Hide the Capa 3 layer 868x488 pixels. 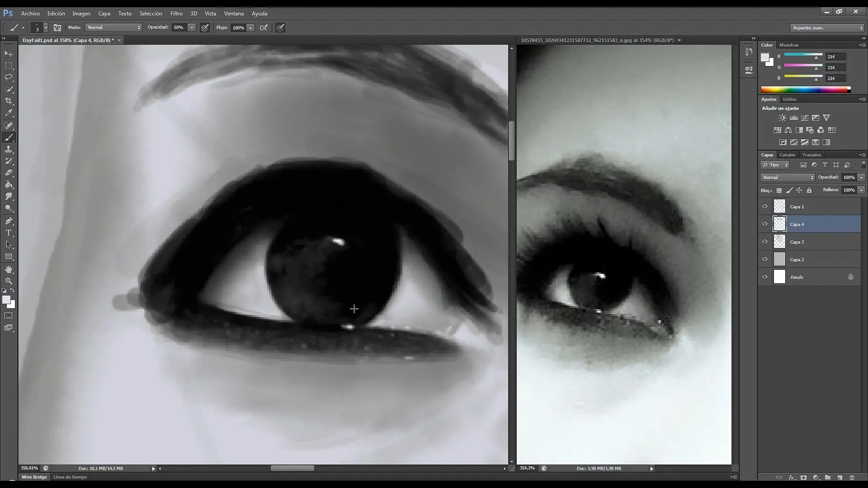[x=765, y=242]
